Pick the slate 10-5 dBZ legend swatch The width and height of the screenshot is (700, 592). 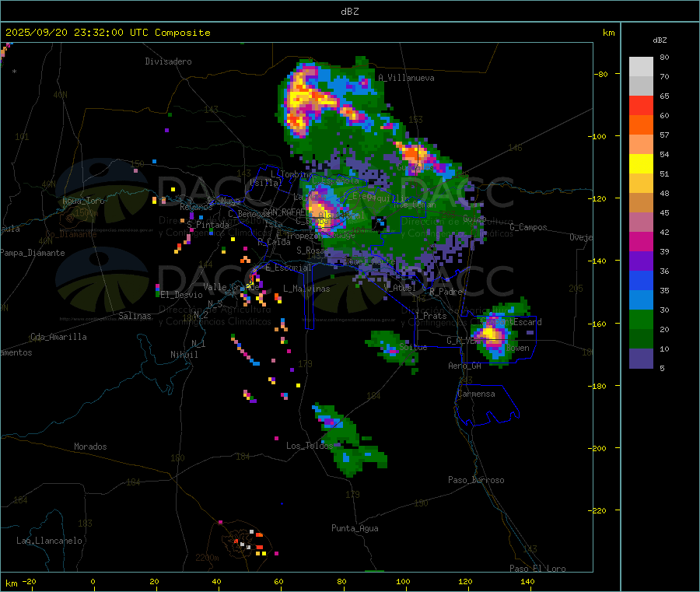point(641,359)
